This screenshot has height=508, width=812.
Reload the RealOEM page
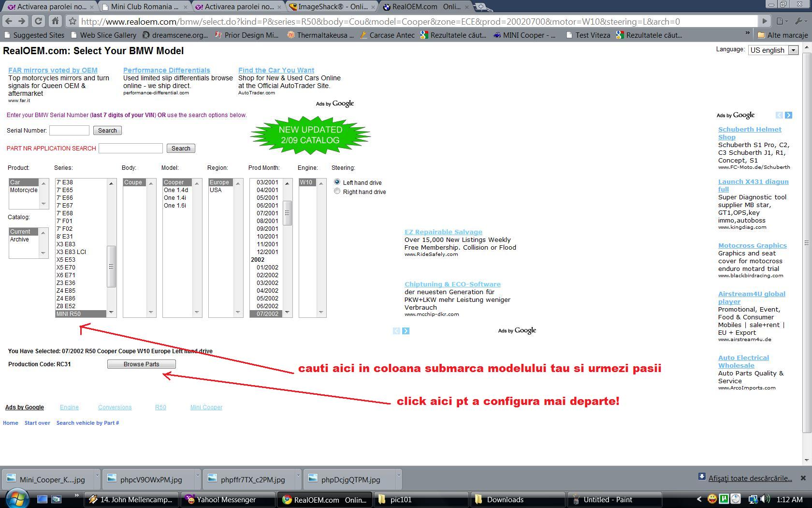pos(39,21)
